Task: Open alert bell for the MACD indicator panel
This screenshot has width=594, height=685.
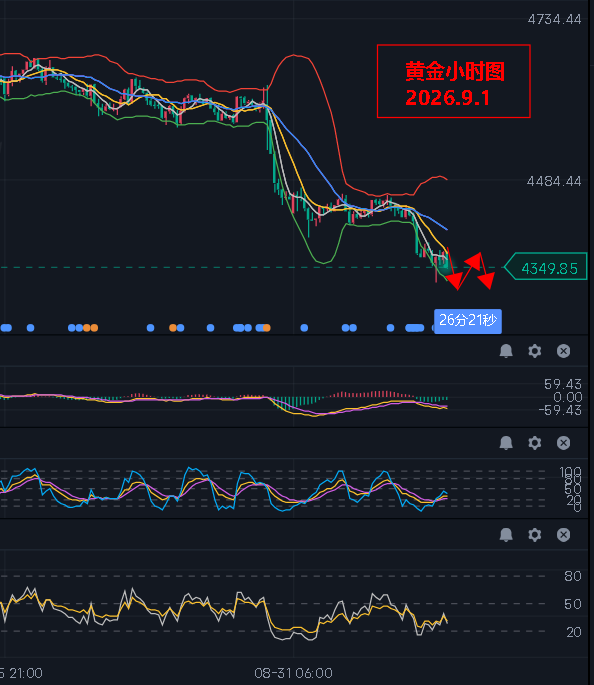Action: [x=506, y=351]
